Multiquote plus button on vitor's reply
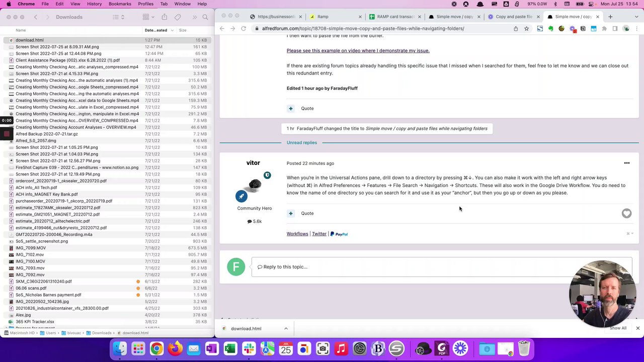Screen dimensions: 644x362 pos(290,214)
